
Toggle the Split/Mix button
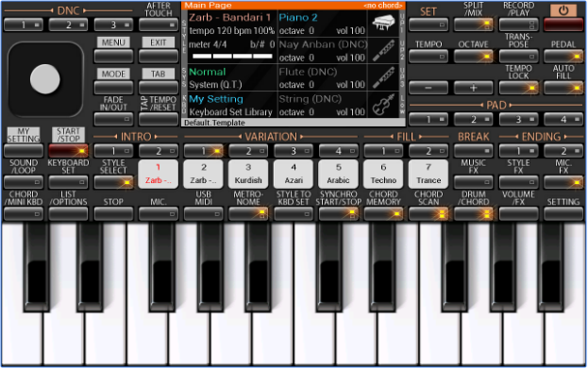click(473, 25)
